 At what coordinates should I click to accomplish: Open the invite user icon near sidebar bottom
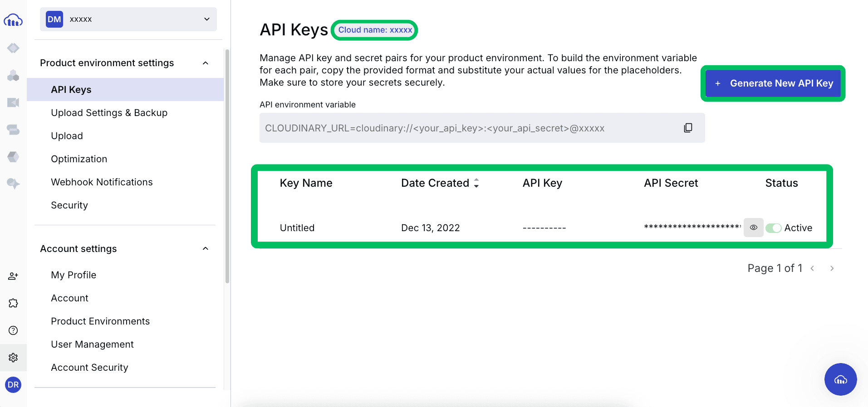point(13,276)
